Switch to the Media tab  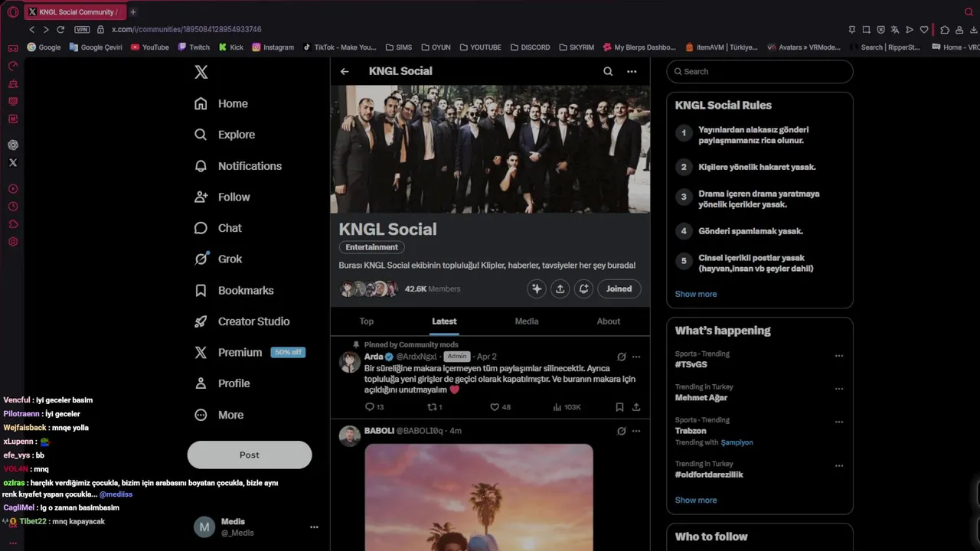pyautogui.click(x=527, y=321)
